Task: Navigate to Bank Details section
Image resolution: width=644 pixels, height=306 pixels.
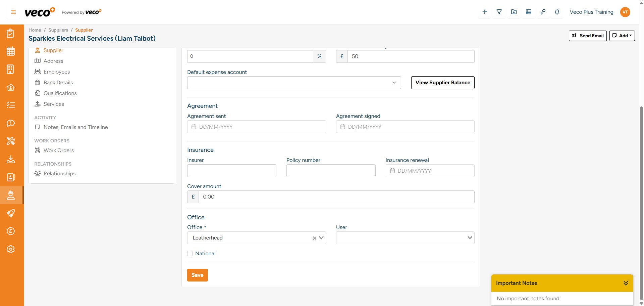Action: point(58,82)
